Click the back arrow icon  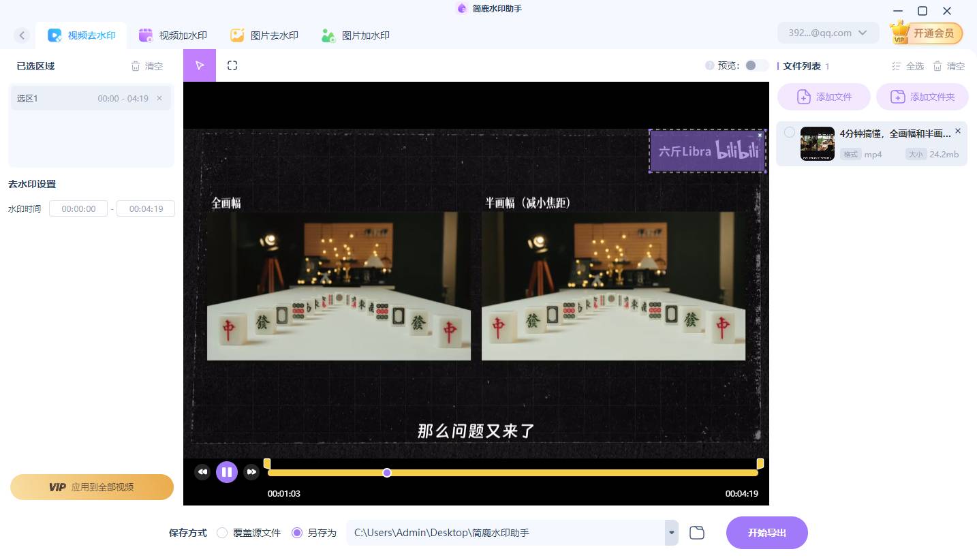22,35
